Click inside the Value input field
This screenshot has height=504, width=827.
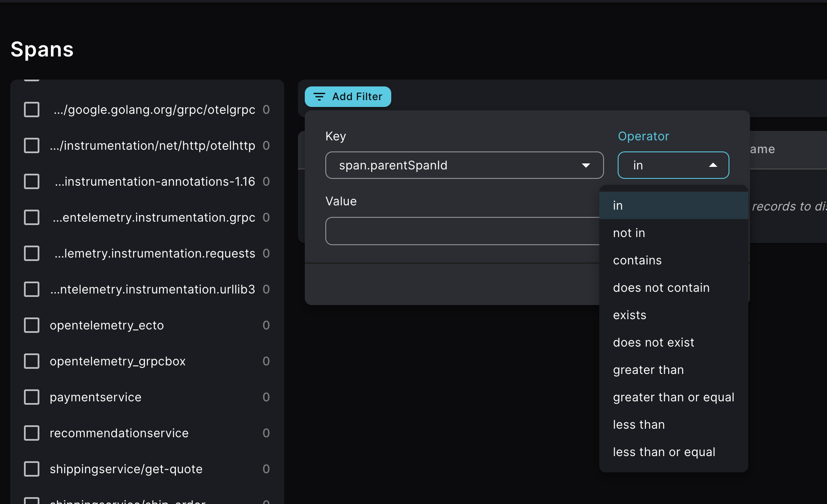462,231
